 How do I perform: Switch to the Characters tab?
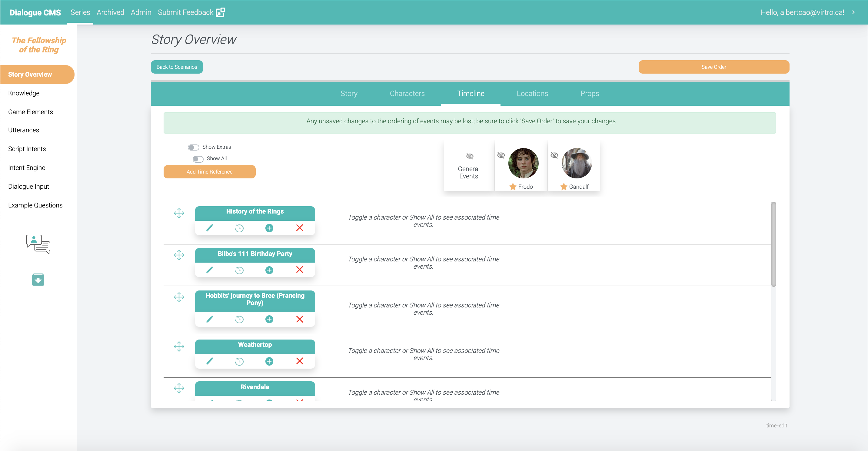(407, 94)
